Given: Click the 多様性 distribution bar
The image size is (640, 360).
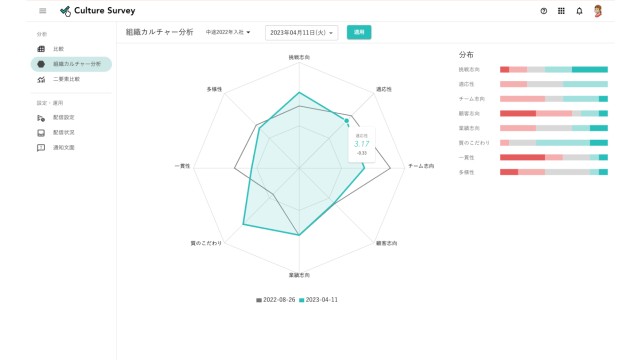Looking at the screenshot, I should [554, 172].
